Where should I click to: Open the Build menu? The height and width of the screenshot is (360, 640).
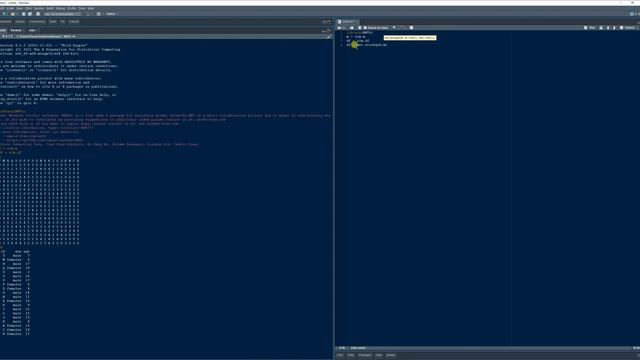pos(50,9)
